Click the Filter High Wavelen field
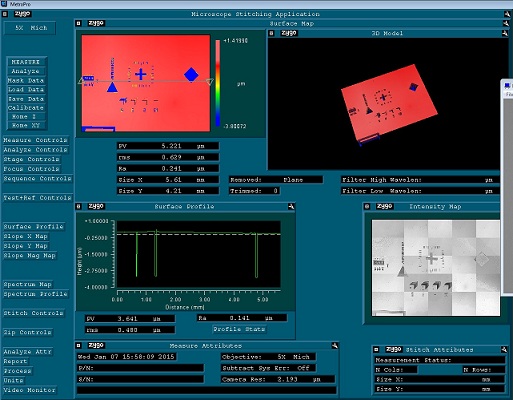The image size is (513, 400). [421, 180]
